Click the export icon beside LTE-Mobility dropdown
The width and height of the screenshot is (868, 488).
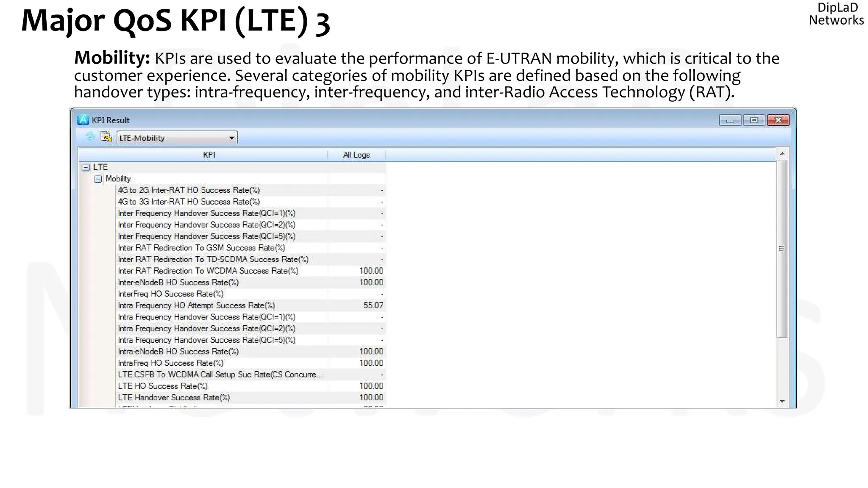tap(106, 137)
